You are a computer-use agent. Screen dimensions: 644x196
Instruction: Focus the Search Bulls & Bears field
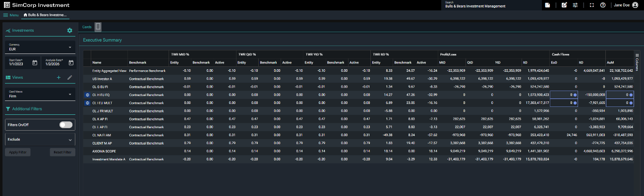491,5
